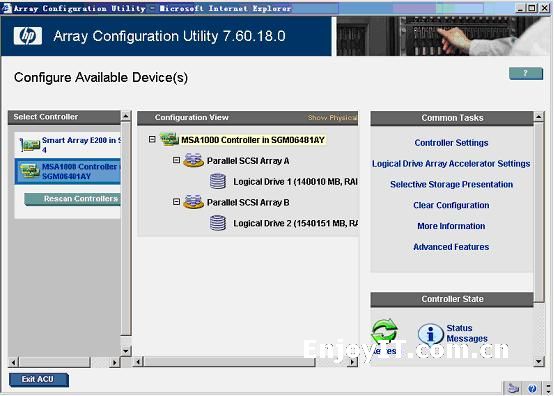Click Configuration View horizontal scrollbar thumb

(229, 362)
